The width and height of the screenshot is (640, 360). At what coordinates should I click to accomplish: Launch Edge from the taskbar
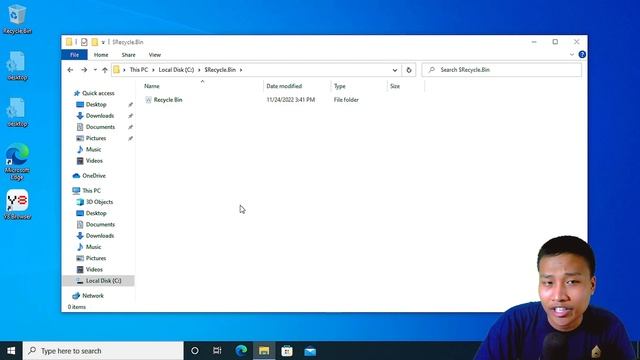[x=241, y=351]
